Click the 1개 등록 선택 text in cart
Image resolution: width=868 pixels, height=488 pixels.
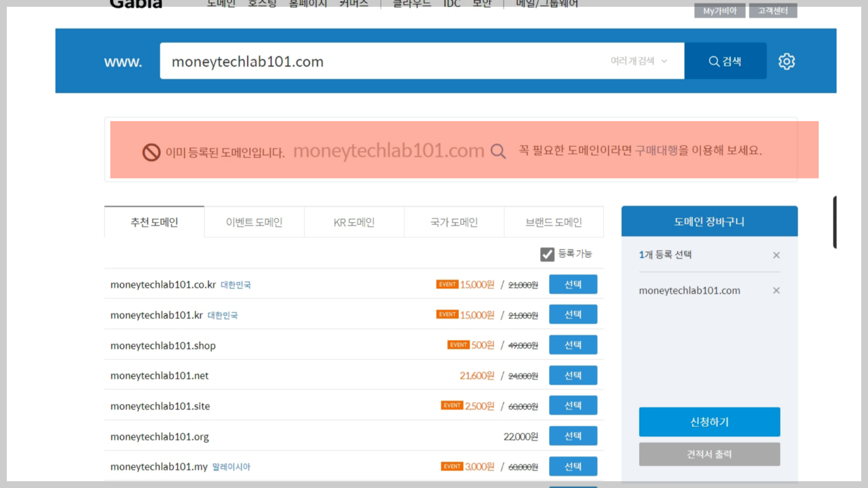tap(665, 255)
